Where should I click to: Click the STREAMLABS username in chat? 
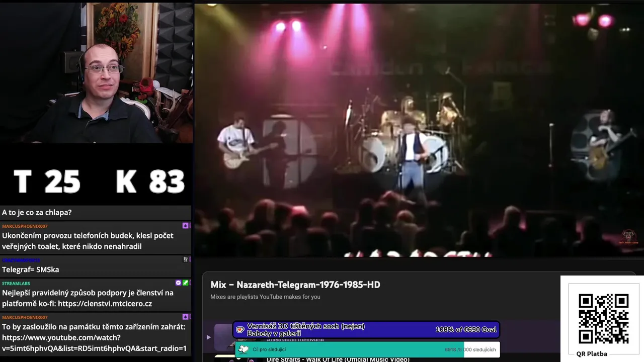coord(16,284)
